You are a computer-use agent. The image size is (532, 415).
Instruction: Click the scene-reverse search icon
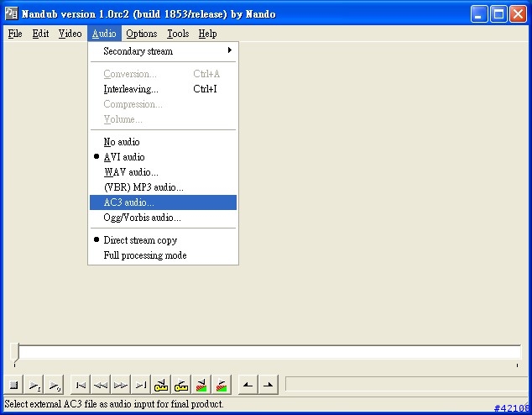point(201,385)
